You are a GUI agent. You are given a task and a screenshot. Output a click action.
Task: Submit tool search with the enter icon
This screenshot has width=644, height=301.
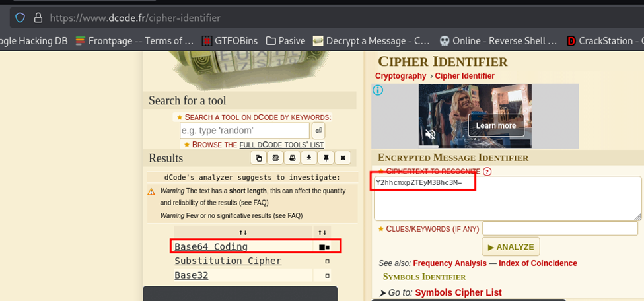tap(318, 131)
